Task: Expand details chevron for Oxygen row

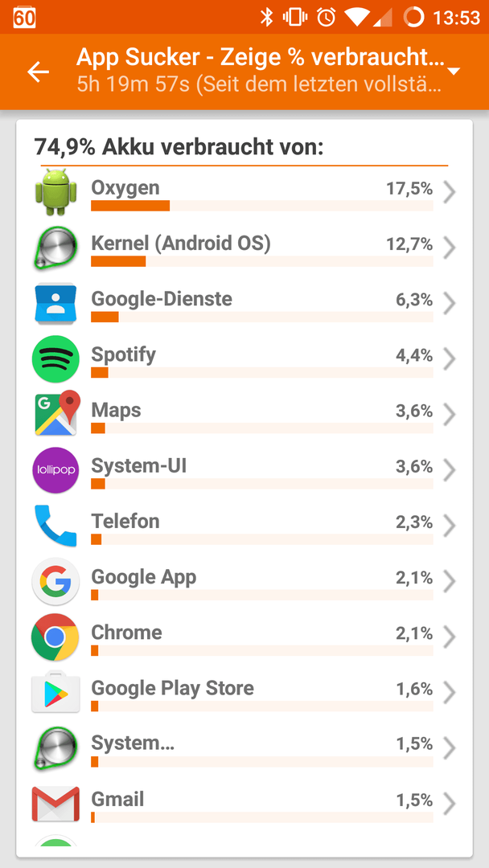Action: click(450, 193)
